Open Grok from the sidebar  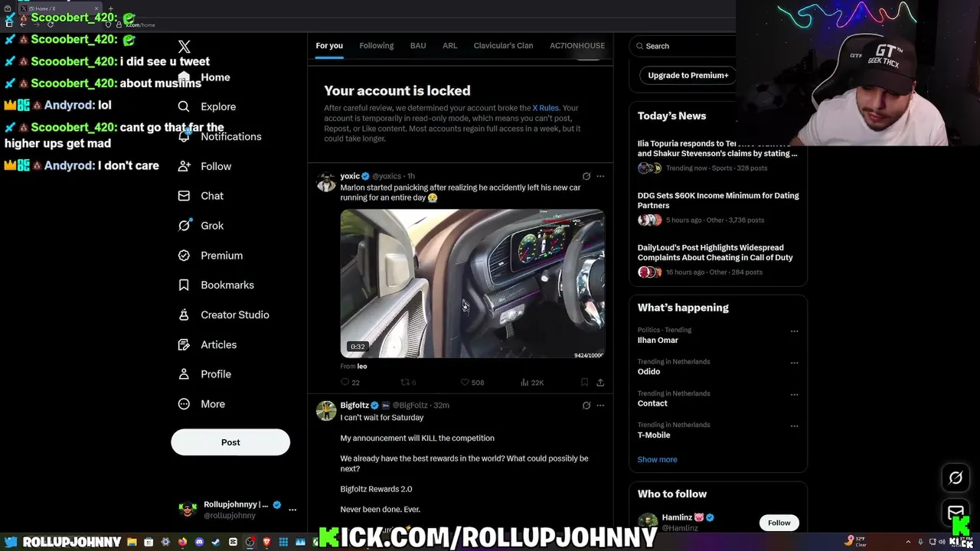(x=201, y=226)
